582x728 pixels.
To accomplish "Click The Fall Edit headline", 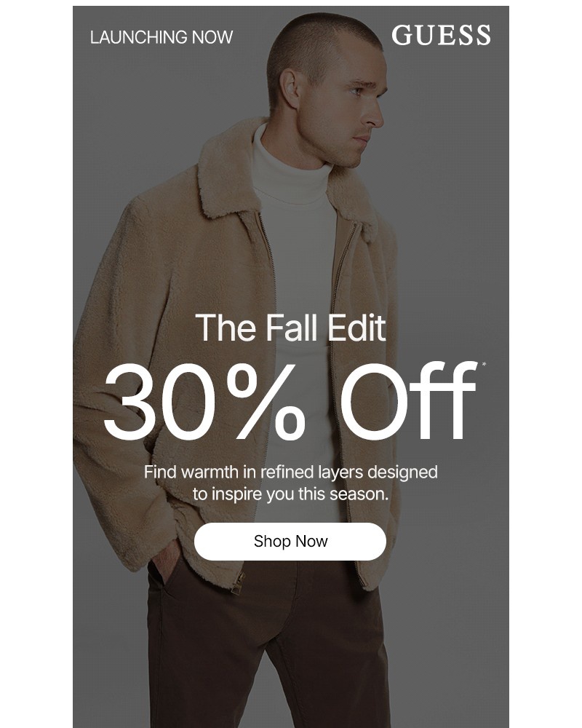I will click(290, 328).
